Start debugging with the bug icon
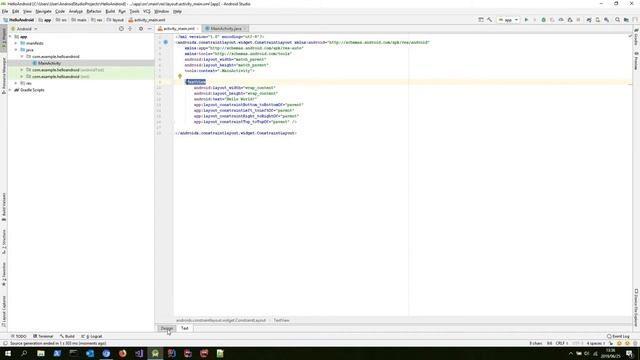 (544, 20)
